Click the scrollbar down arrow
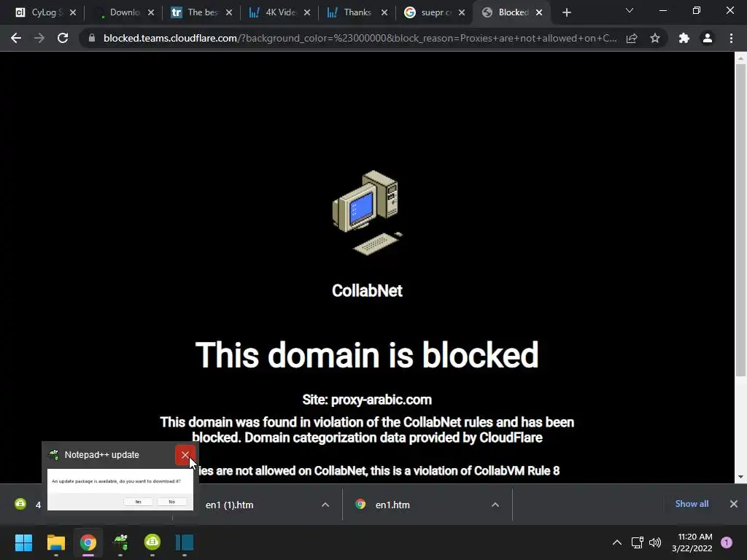Screen dimensions: 747x560 click(740, 477)
